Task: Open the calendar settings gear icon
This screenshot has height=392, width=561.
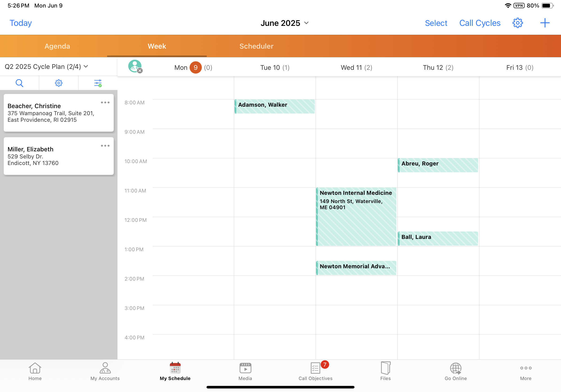Action: click(x=517, y=23)
